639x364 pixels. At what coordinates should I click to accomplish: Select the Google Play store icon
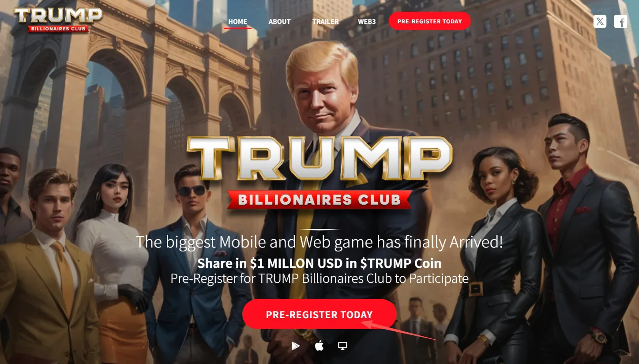pyautogui.click(x=295, y=346)
